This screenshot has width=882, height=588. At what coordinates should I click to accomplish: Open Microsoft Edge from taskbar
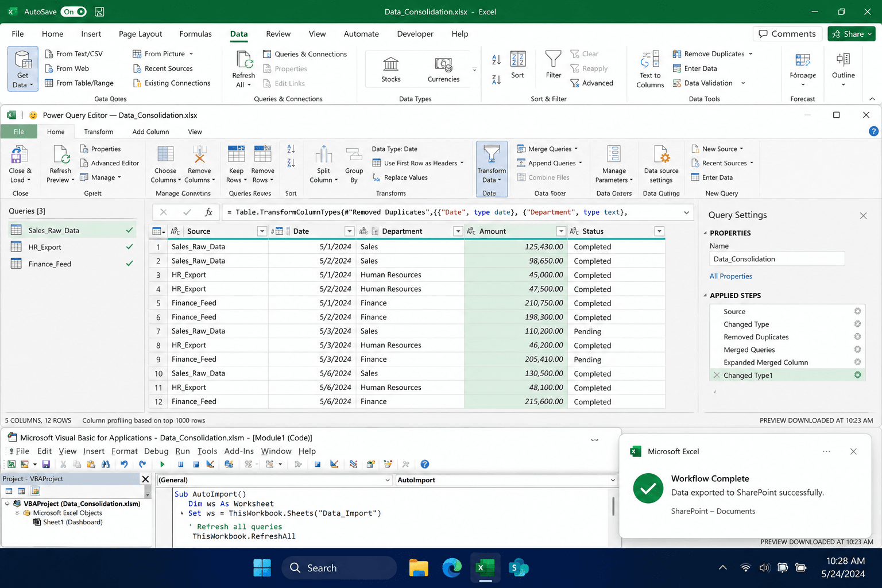coord(452,568)
